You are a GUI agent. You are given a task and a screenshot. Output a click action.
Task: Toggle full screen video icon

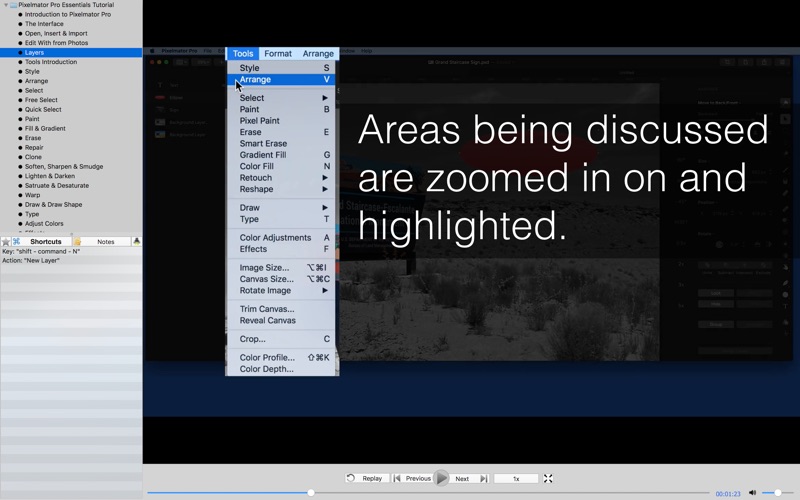pos(548,479)
